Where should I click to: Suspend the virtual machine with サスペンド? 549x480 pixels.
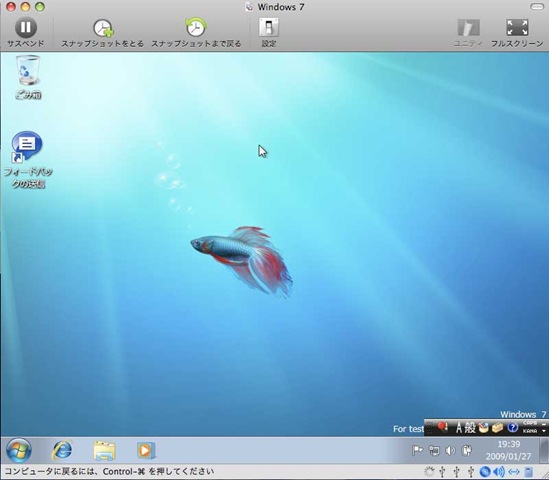tap(26, 32)
